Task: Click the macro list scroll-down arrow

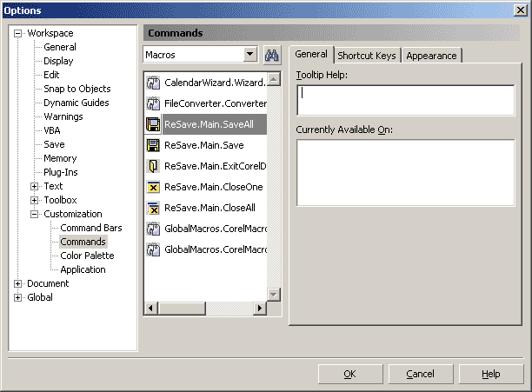Action: click(x=274, y=295)
